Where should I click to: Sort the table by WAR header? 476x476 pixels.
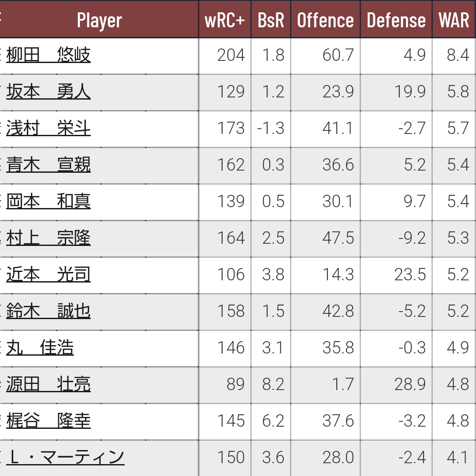[x=454, y=20]
